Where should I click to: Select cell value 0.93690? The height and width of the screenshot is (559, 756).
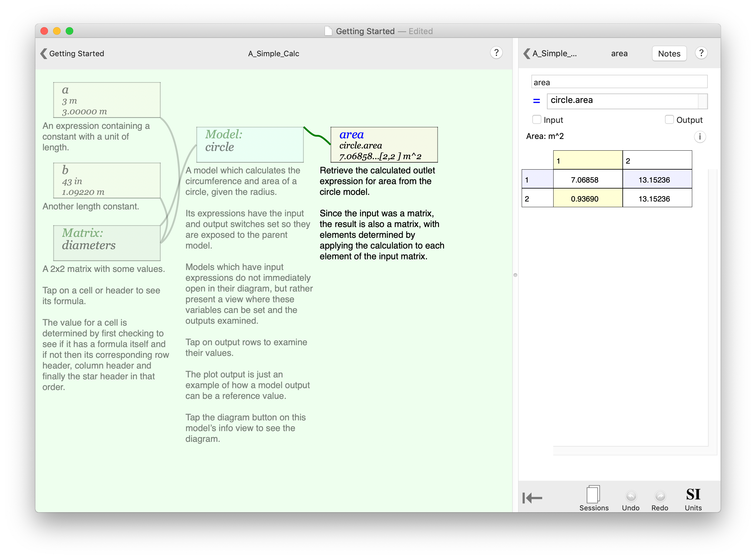(x=588, y=198)
